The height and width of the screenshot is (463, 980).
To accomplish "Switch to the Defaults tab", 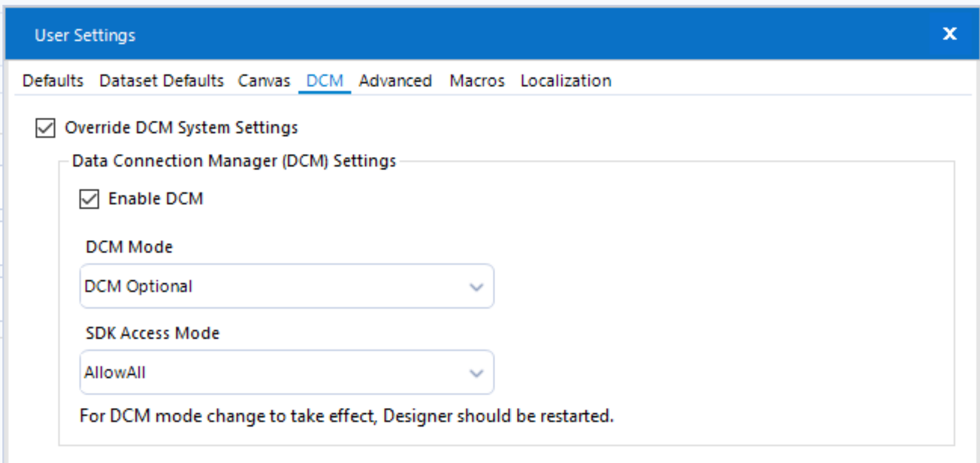I will [x=53, y=81].
